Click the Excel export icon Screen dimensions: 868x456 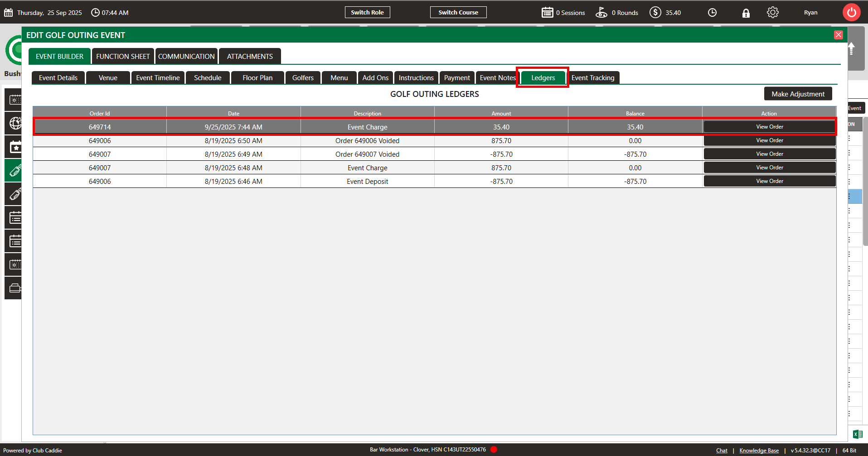(857, 434)
